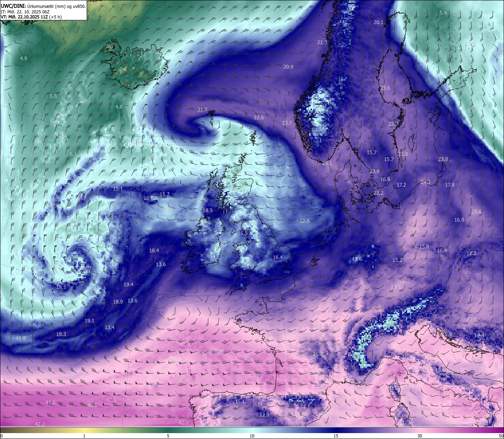This screenshot has width=504, height=439.
Task: Click the 0 tick label on the color scale
Action: 2,436
